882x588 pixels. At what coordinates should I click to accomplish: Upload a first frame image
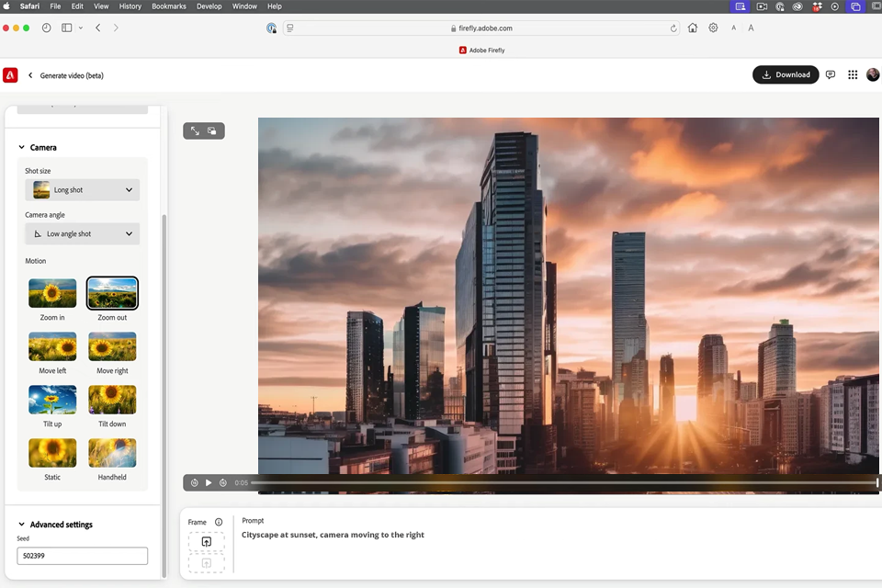coord(207,542)
